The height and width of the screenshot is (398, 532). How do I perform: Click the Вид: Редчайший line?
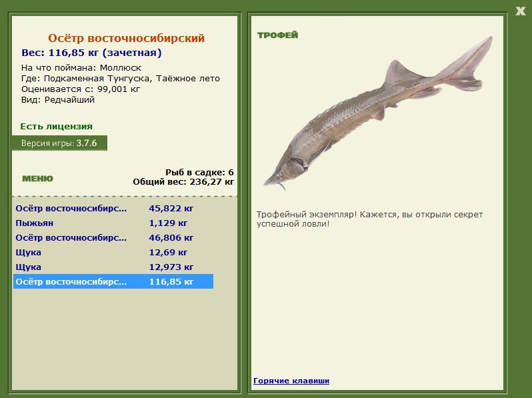point(58,100)
